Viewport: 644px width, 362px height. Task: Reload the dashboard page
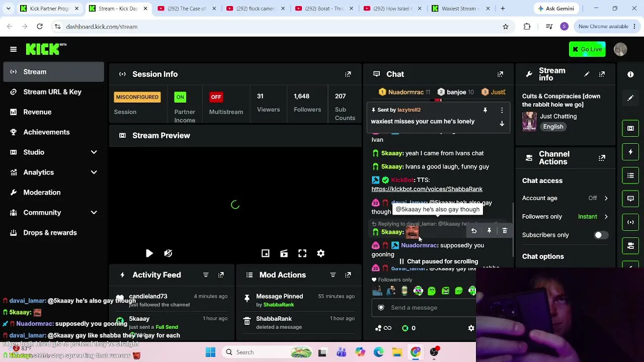click(40, 27)
